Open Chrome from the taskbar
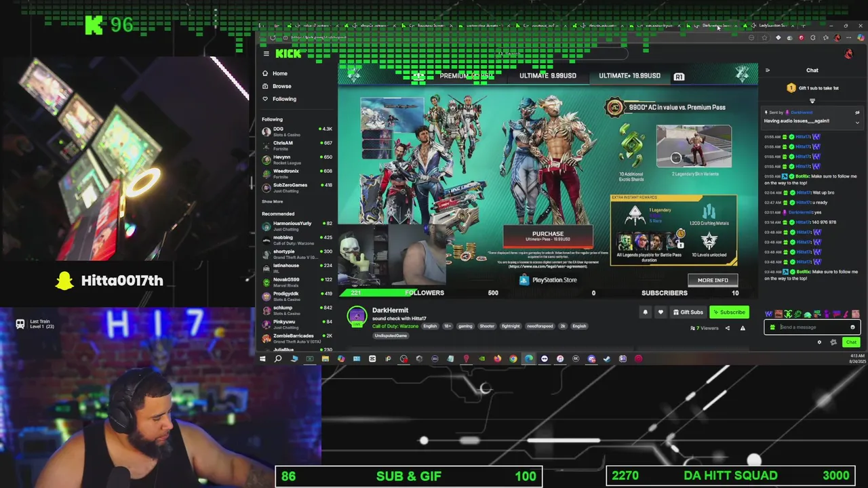 click(513, 359)
